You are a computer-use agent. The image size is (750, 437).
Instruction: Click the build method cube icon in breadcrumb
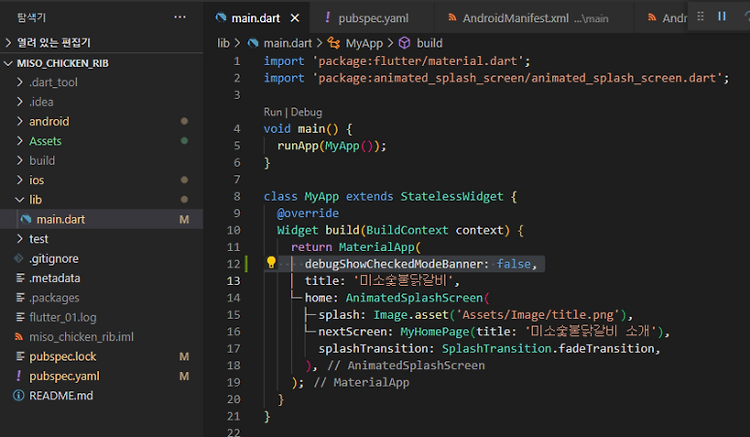click(405, 44)
